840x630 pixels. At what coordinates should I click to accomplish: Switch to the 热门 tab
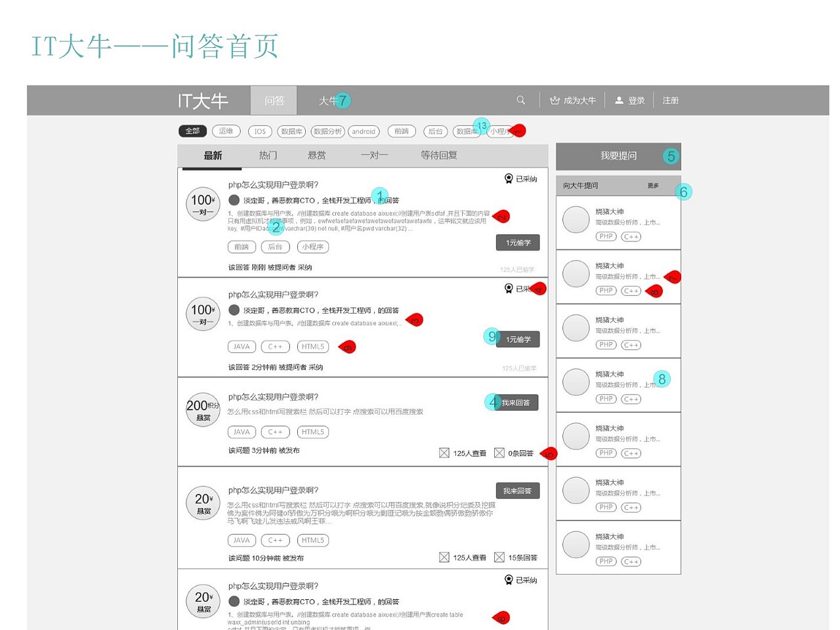268,155
